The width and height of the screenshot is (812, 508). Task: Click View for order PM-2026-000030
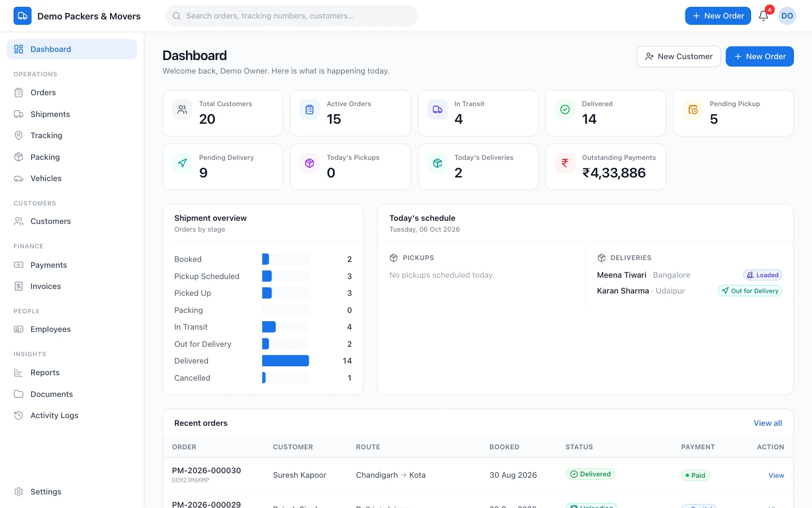tap(776, 475)
